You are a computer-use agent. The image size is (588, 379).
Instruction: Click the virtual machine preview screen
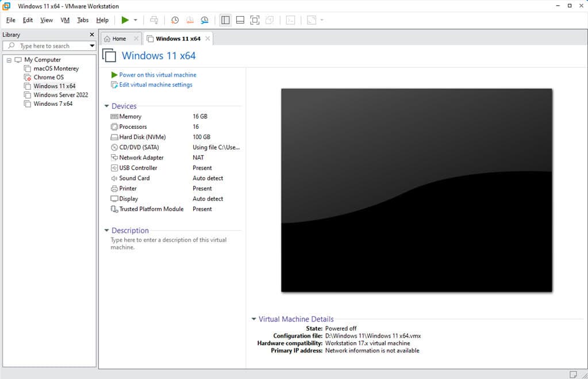pos(417,190)
